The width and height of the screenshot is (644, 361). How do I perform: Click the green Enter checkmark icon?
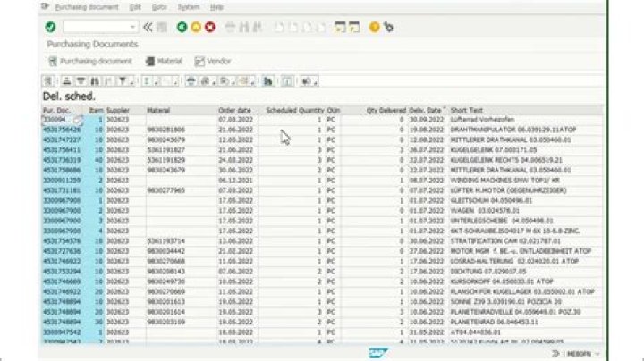(50, 28)
